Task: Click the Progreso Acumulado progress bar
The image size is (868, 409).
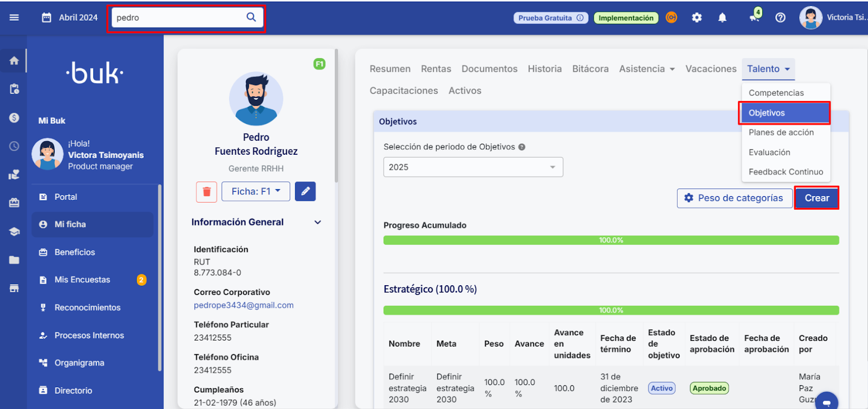Action: pos(611,240)
